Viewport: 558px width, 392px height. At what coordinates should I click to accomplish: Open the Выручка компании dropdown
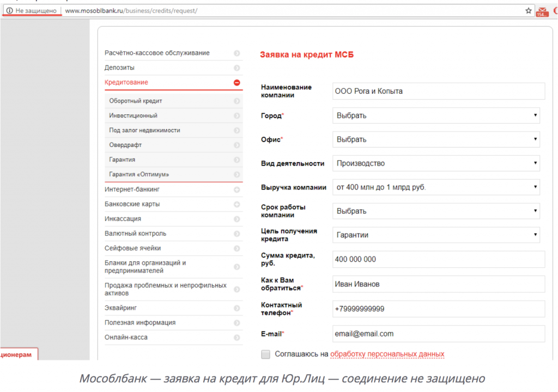click(x=436, y=187)
